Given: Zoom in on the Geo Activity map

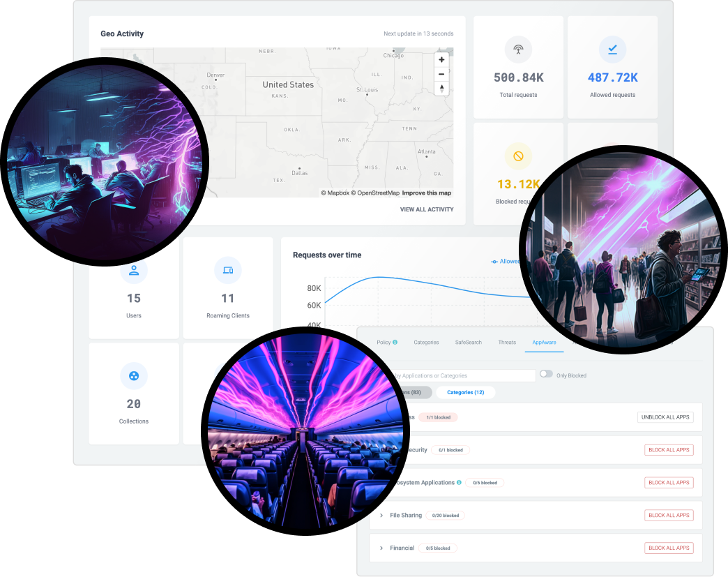Looking at the screenshot, I should [441, 59].
